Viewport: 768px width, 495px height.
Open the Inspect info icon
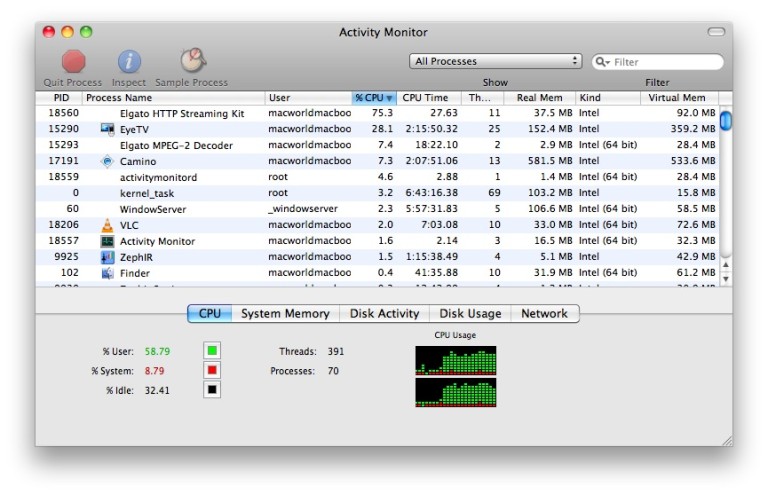click(129, 62)
